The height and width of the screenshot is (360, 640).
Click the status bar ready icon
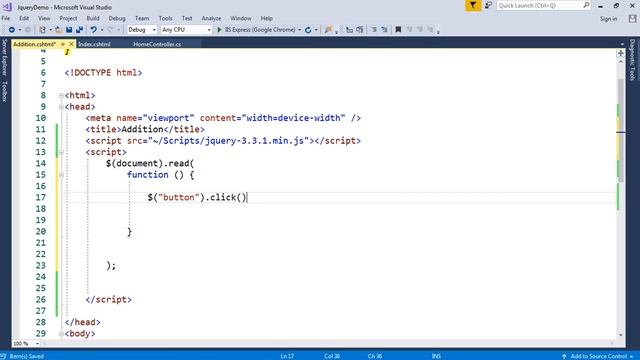(3, 356)
